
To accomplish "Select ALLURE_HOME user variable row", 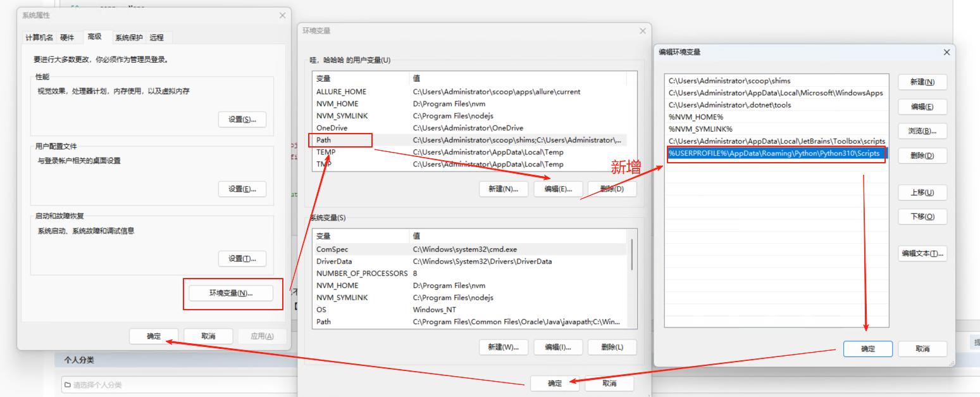I will point(469,92).
